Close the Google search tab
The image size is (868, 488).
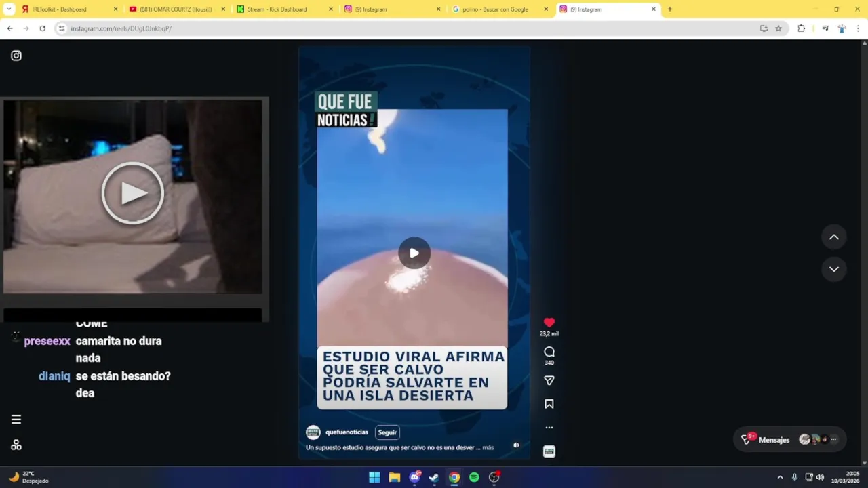click(x=546, y=9)
